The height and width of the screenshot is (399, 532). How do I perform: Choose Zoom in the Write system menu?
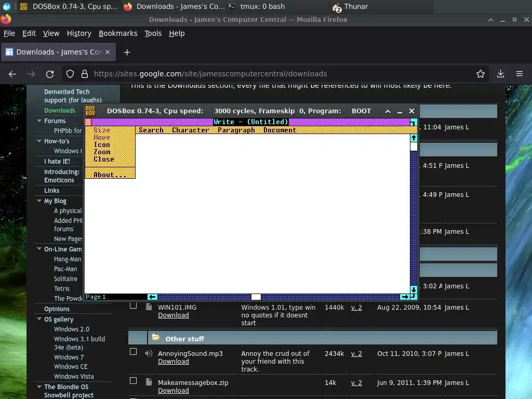coord(102,152)
